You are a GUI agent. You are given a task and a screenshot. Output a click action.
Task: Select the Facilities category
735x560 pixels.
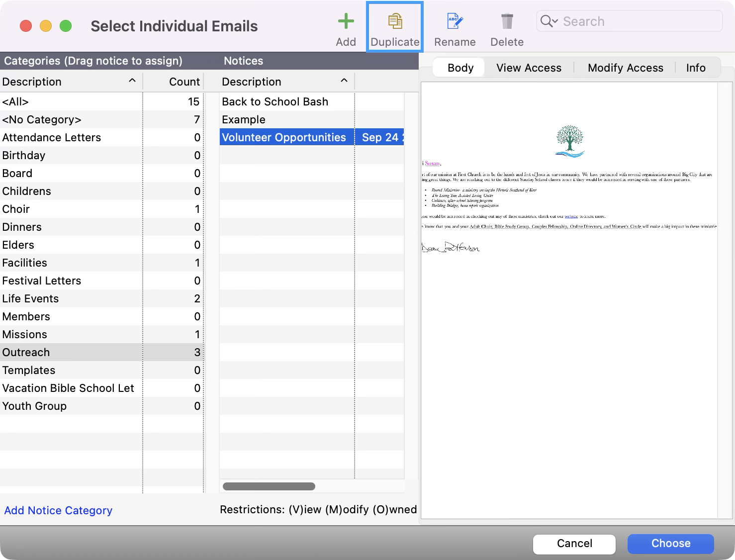click(x=102, y=263)
